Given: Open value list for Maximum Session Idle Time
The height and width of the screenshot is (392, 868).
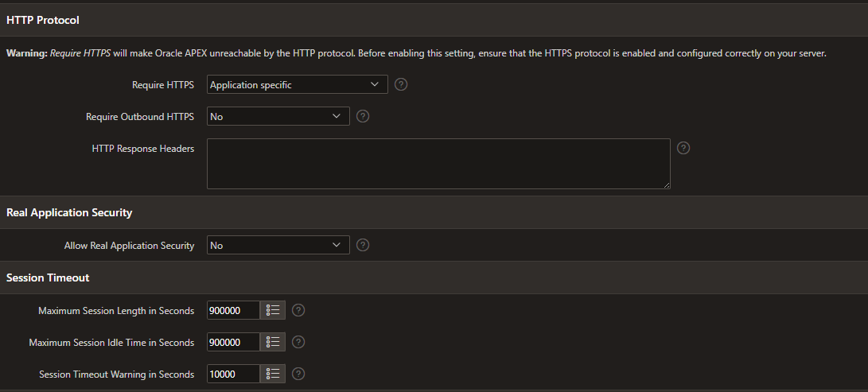Looking at the screenshot, I should pos(273,342).
